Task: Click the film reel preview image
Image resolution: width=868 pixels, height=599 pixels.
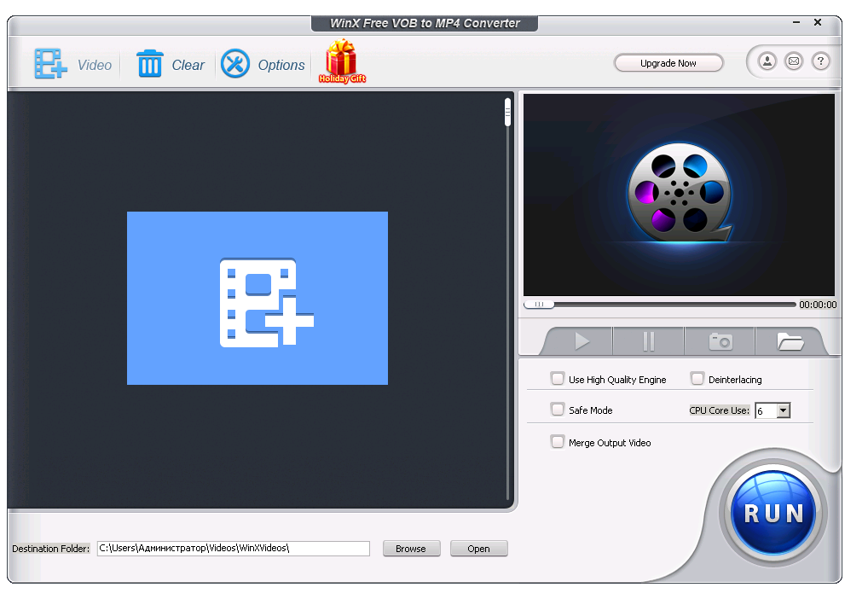Action: point(679,195)
